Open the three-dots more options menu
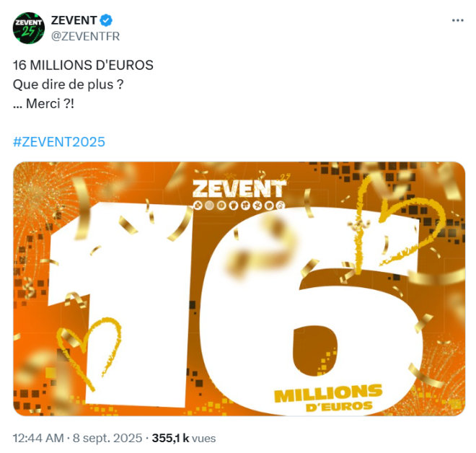476x453 pixels. tap(457, 20)
